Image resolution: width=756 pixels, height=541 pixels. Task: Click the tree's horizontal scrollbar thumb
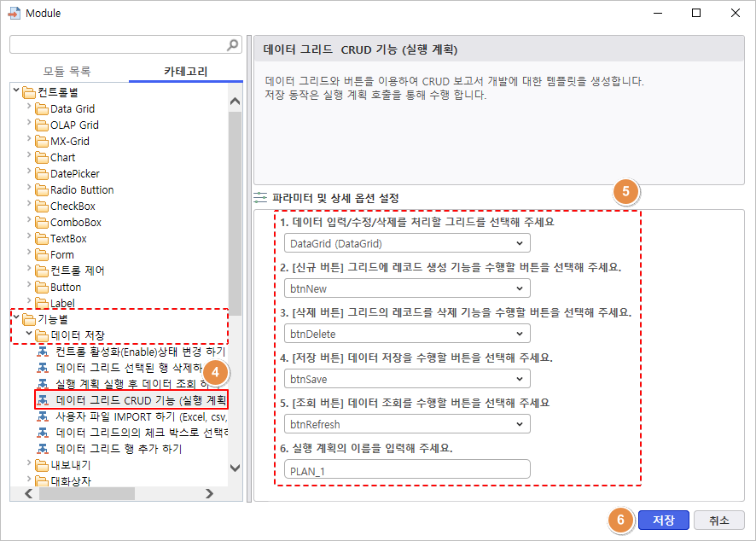(87, 494)
